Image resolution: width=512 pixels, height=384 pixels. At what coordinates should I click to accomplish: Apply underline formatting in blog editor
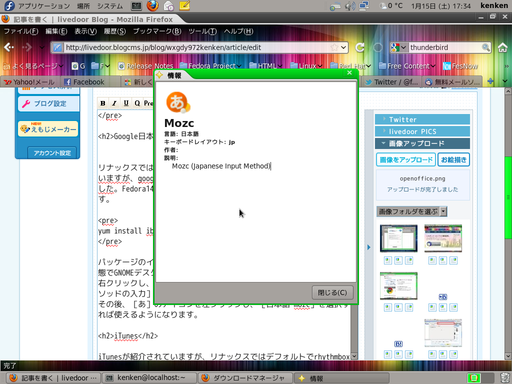[x=126, y=103]
